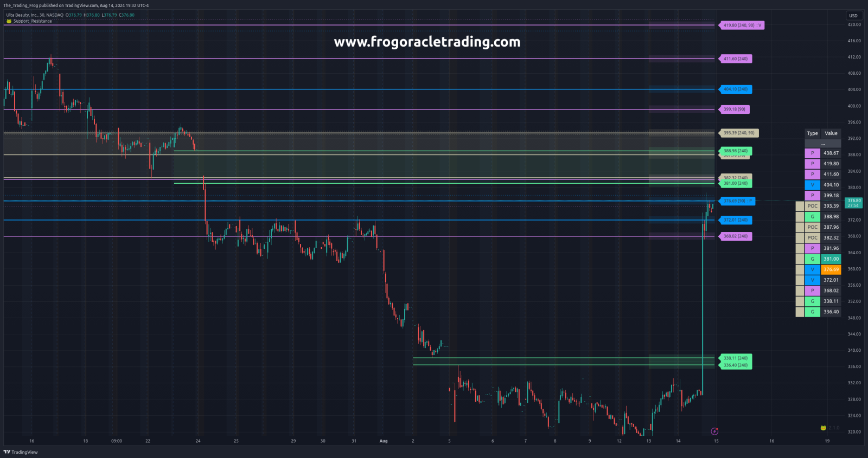Select the 419.80 table value cell

tap(831, 164)
